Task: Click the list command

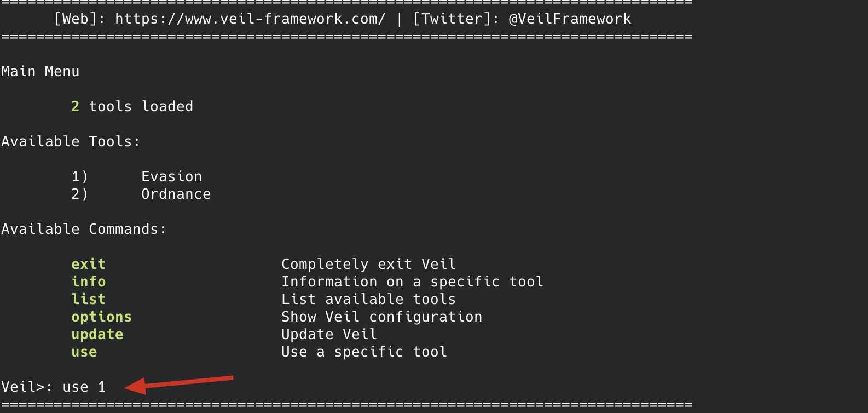Action: pos(88,299)
